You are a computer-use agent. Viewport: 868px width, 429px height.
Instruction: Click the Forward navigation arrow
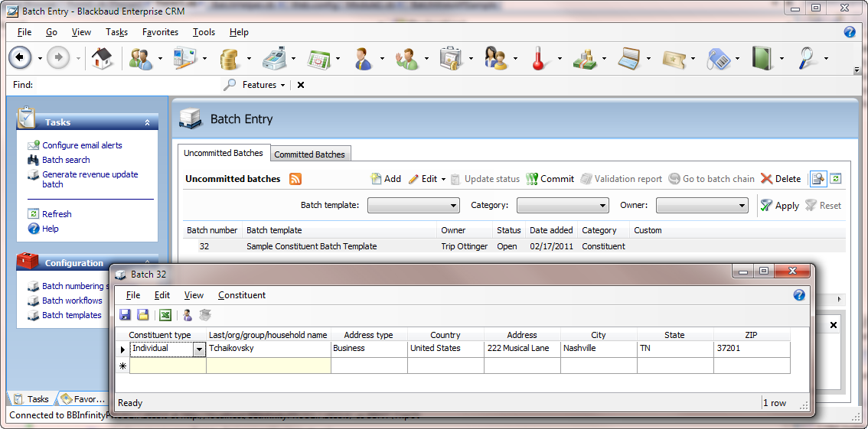(x=58, y=57)
